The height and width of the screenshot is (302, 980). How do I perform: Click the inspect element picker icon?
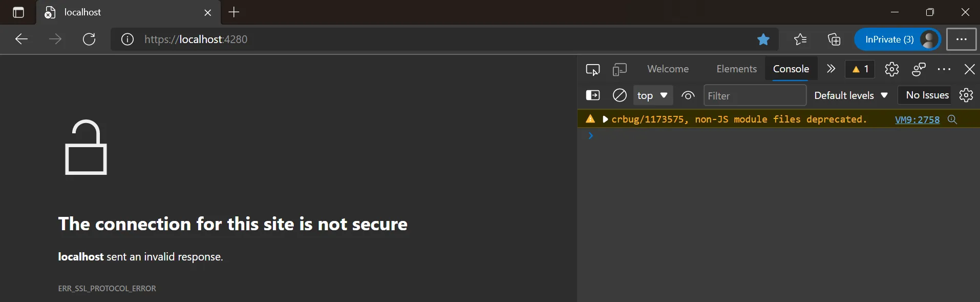coord(593,69)
